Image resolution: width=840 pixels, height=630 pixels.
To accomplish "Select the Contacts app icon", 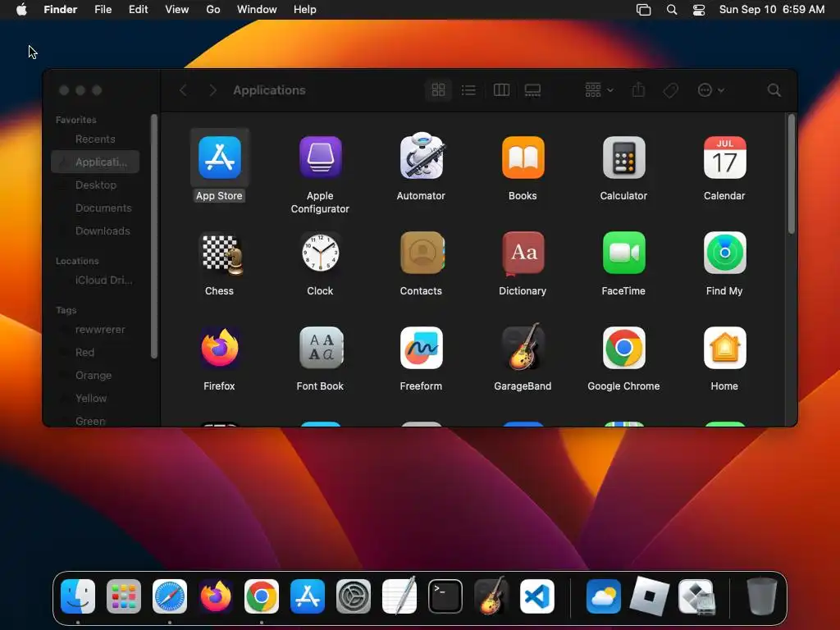I will [x=422, y=253].
